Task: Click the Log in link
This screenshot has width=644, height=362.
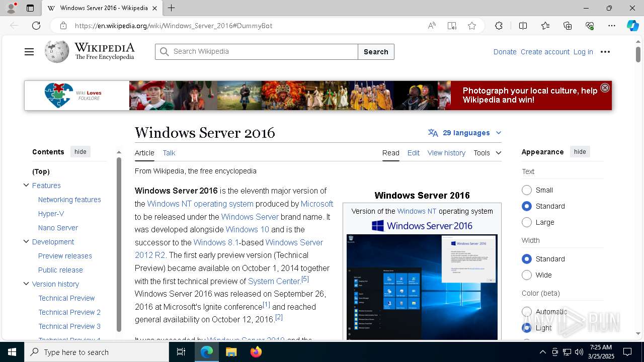Action: pyautogui.click(x=583, y=52)
